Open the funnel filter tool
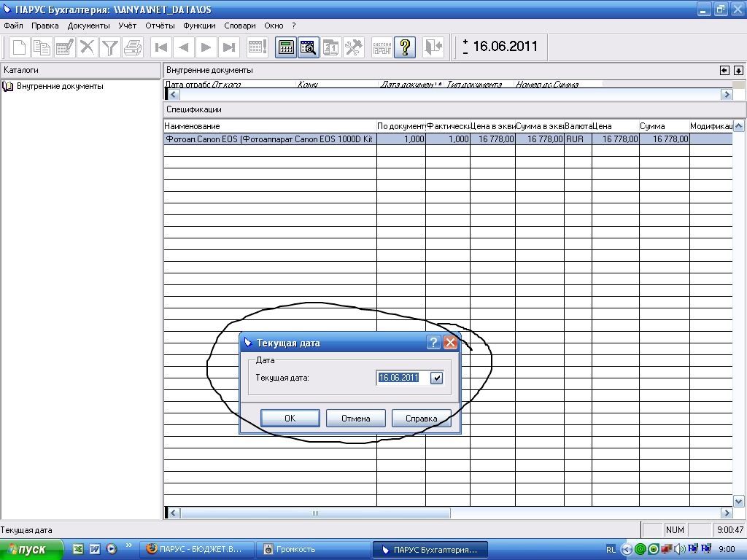 pyautogui.click(x=110, y=47)
